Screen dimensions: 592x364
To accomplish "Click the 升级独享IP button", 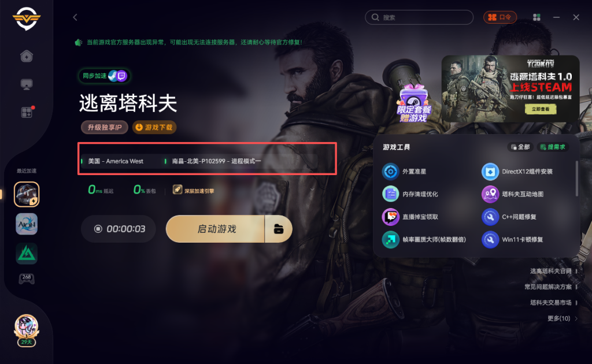I will (x=105, y=127).
